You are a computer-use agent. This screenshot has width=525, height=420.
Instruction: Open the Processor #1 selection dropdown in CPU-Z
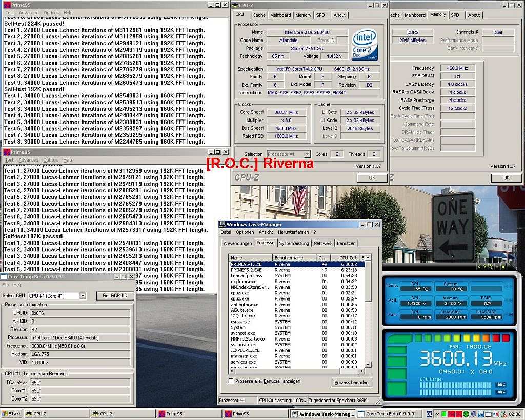click(307, 154)
